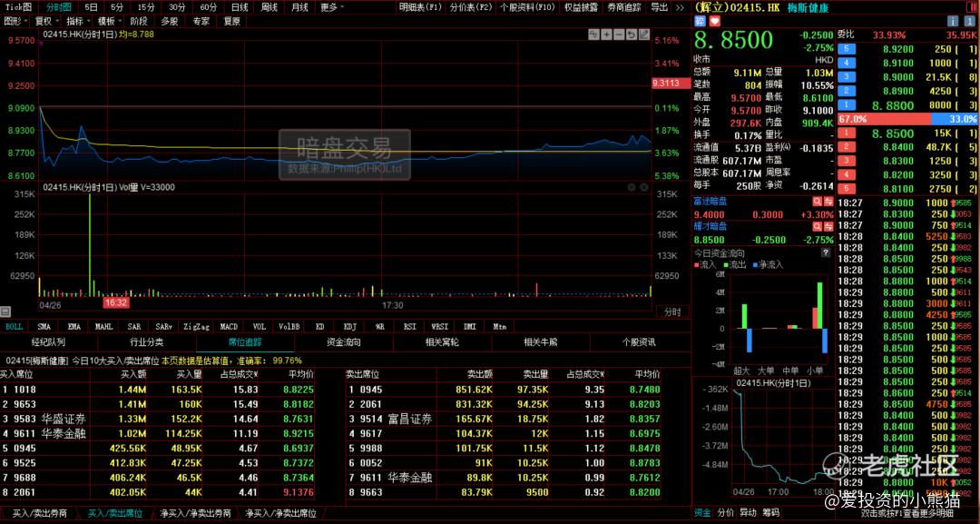The width and height of the screenshot is (980, 524).
Task: Open the 资金流向 tab
Action: click(344, 342)
